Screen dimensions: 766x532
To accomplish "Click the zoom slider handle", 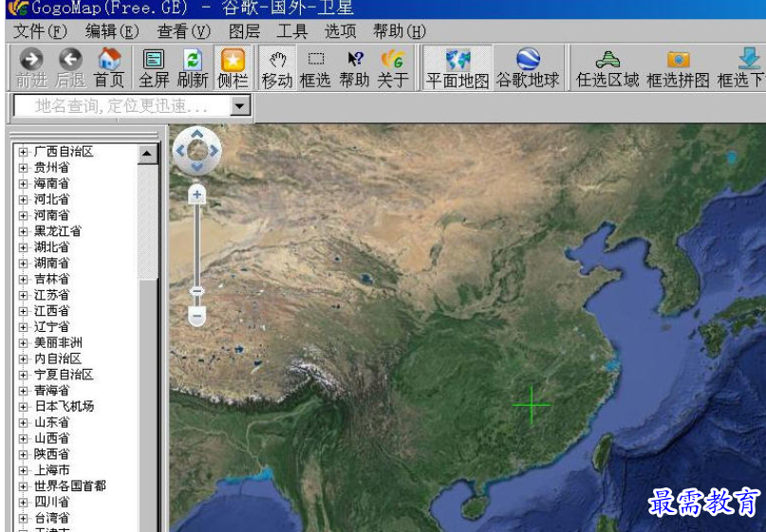I will pos(196,292).
